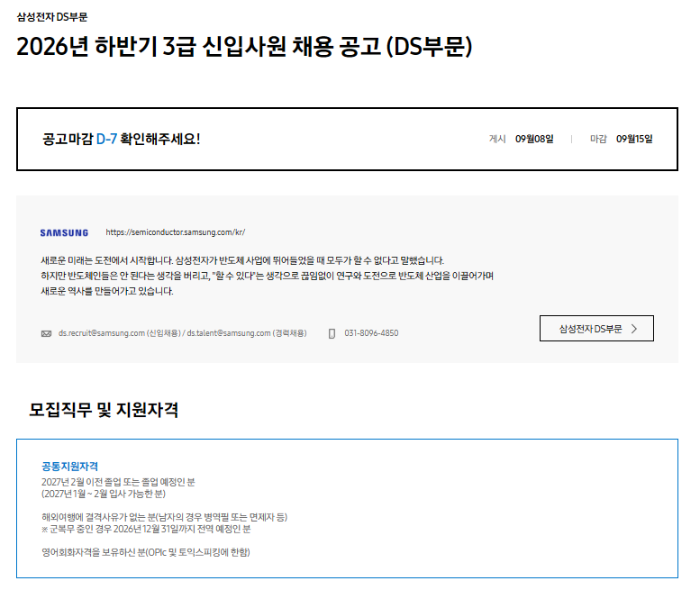This screenshot has height=590, width=700.
Task: Click the 공동지원자격 blue heading
Action: point(69,467)
